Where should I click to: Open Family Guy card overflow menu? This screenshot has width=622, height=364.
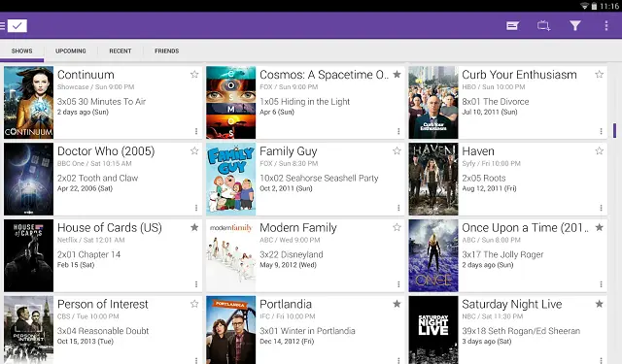coord(398,208)
